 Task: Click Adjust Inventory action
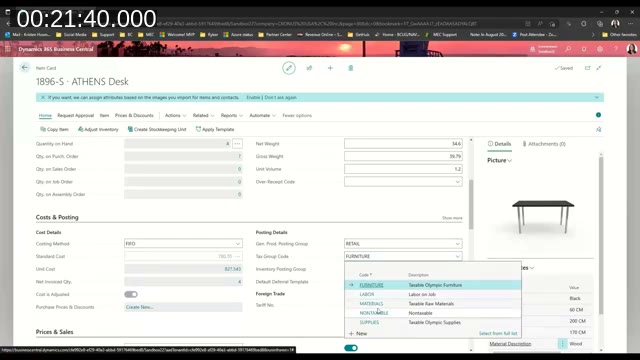click(98, 129)
